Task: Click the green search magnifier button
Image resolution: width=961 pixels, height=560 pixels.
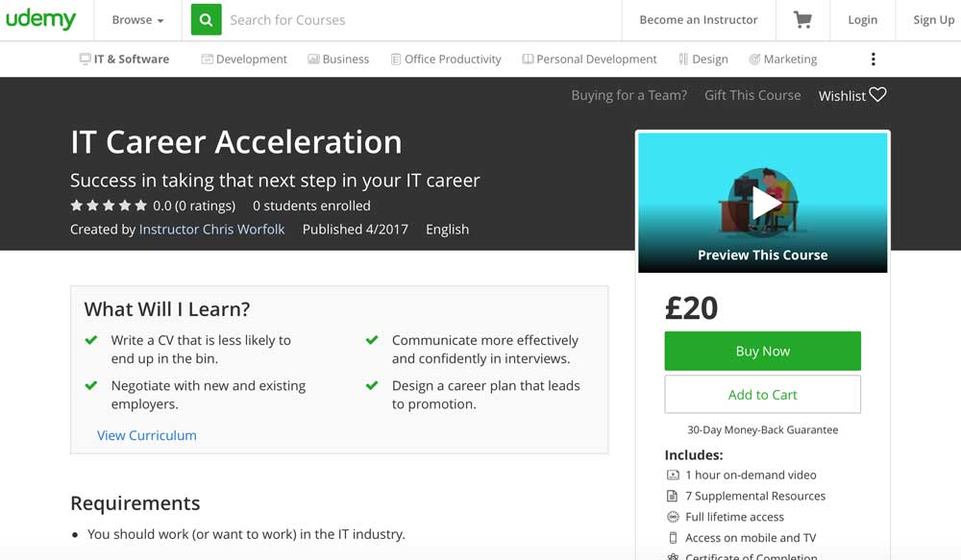Action: [x=206, y=20]
